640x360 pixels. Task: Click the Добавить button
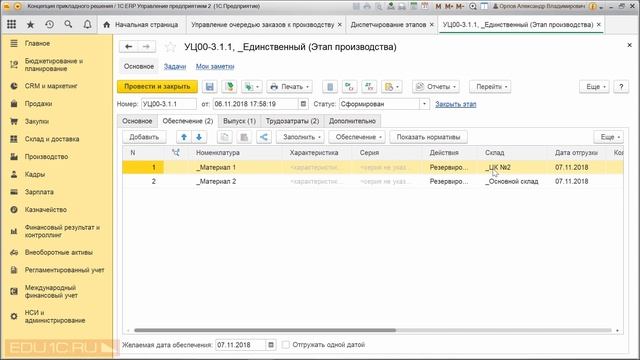coord(144,137)
